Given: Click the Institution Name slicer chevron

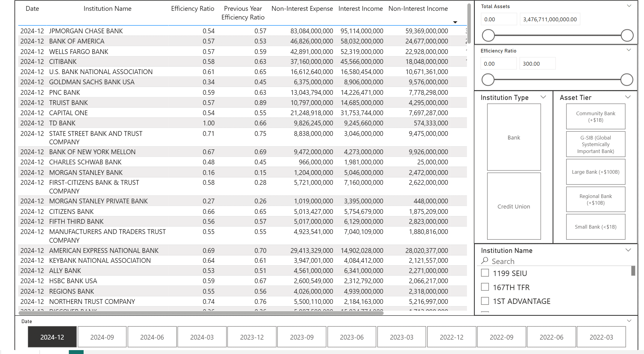Looking at the screenshot, I should point(628,250).
